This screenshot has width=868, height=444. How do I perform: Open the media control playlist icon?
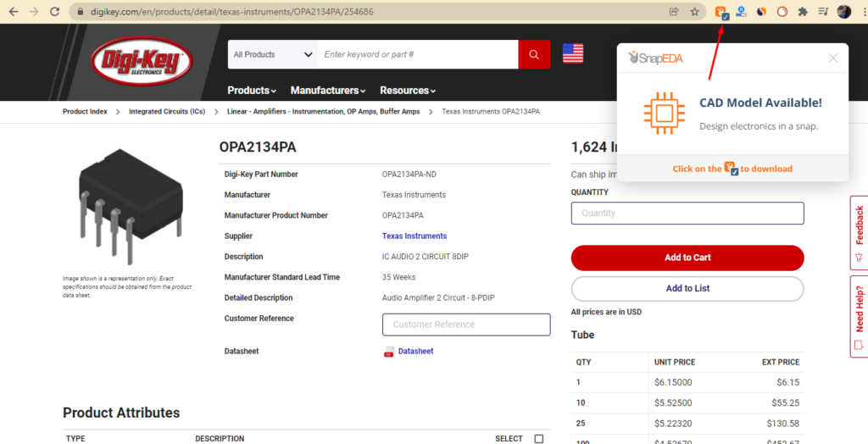point(823,12)
